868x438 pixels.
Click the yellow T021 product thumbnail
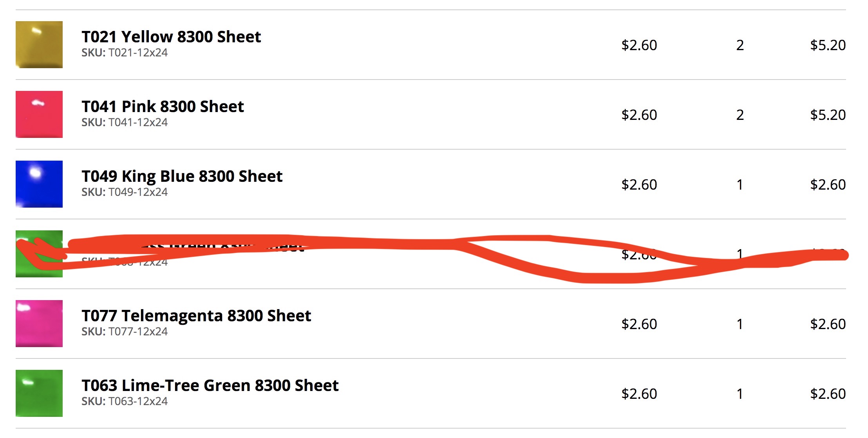coord(39,45)
